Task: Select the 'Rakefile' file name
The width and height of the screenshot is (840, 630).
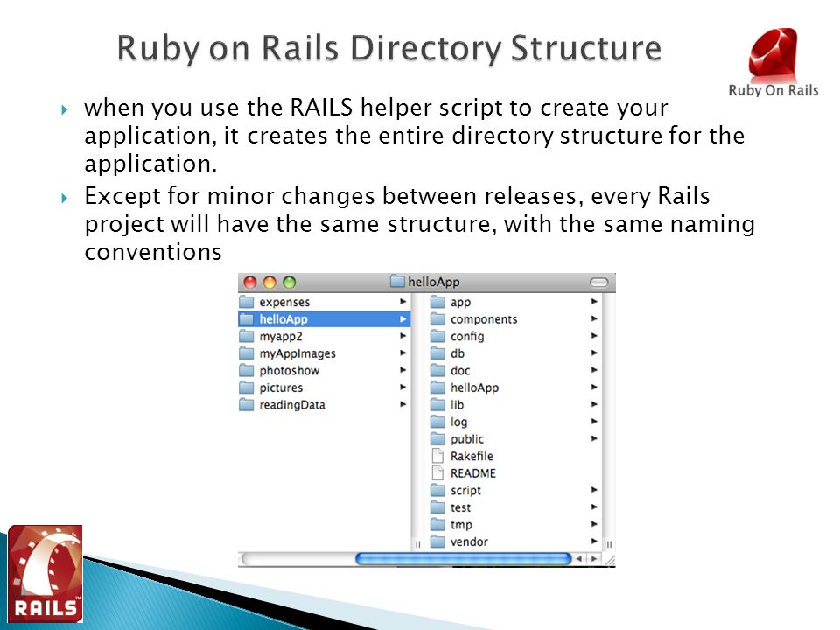Action: tap(472, 457)
